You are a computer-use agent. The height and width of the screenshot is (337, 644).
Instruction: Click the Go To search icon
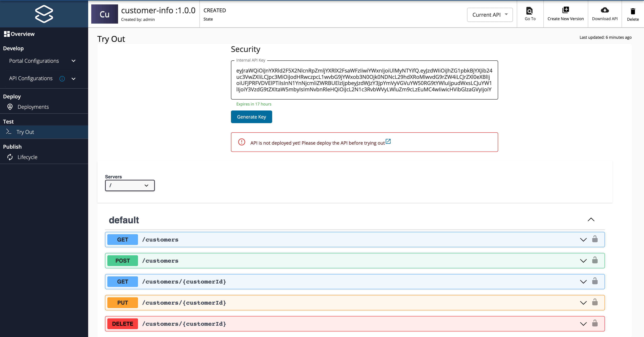(530, 11)
